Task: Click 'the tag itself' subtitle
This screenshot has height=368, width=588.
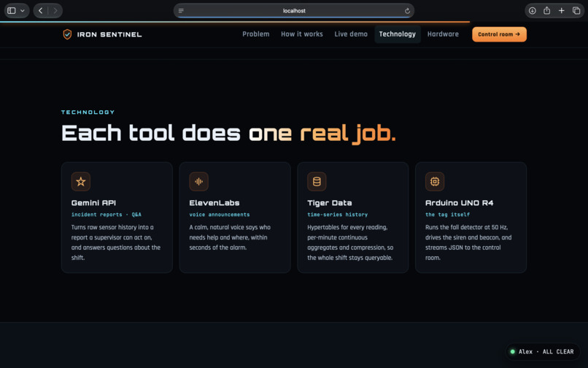Action: pos(447,215)
